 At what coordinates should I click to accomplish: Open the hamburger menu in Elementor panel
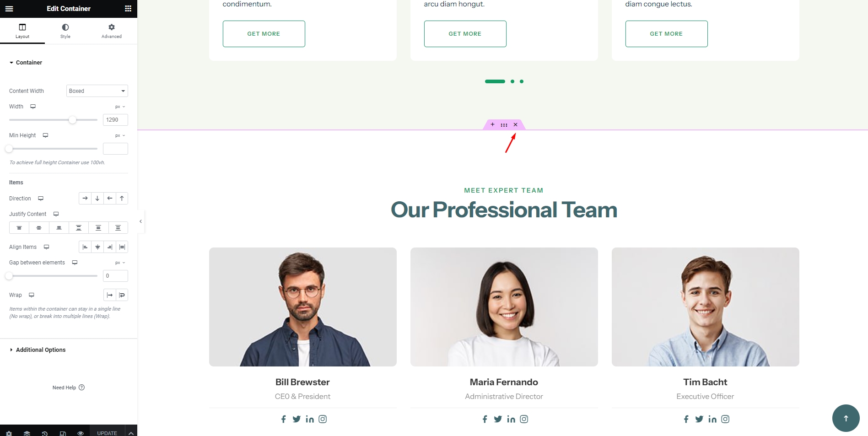(9, 9)
